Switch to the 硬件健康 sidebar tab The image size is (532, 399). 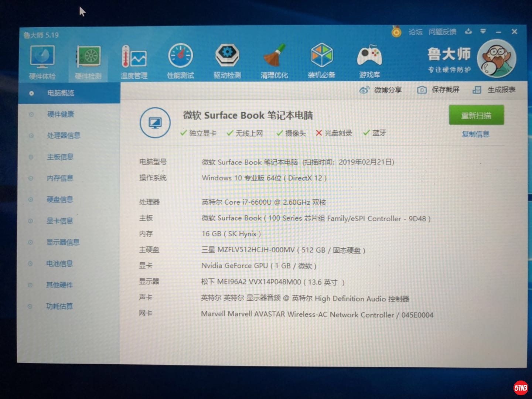69,115
